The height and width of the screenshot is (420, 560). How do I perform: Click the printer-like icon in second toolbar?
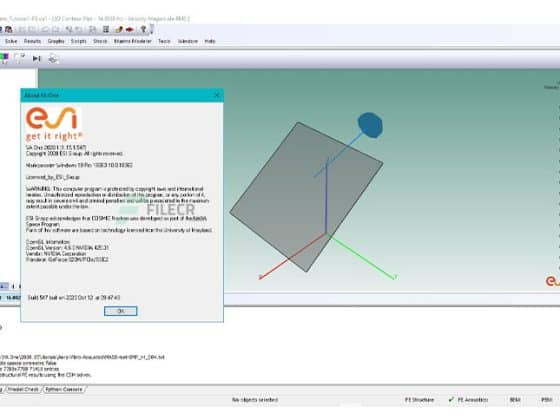53,58
